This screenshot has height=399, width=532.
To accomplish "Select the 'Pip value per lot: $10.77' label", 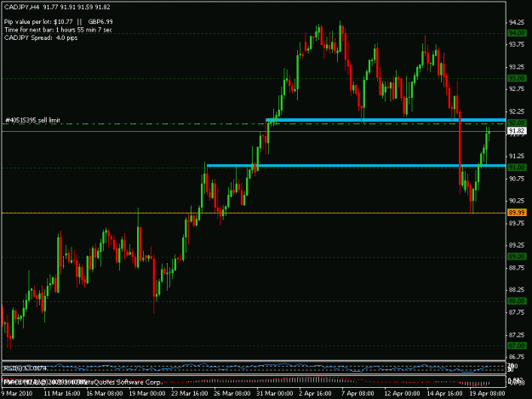I will (38, 22).
